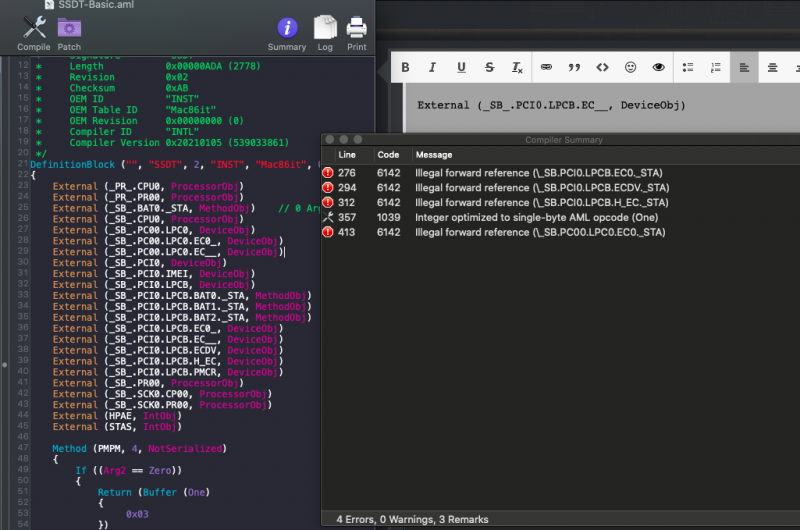The image size is (800, 530).
Task: Insert a quote block
Action: point(574,68)
